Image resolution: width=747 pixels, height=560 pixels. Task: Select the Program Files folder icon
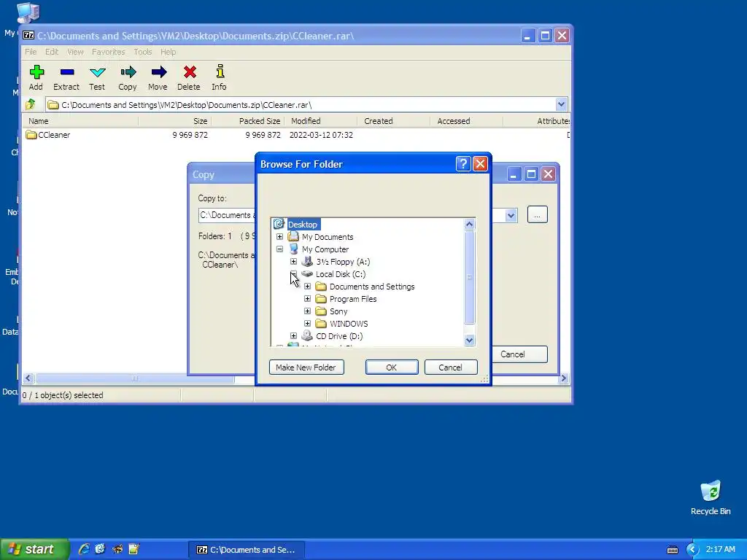click(x=321, y=298)
